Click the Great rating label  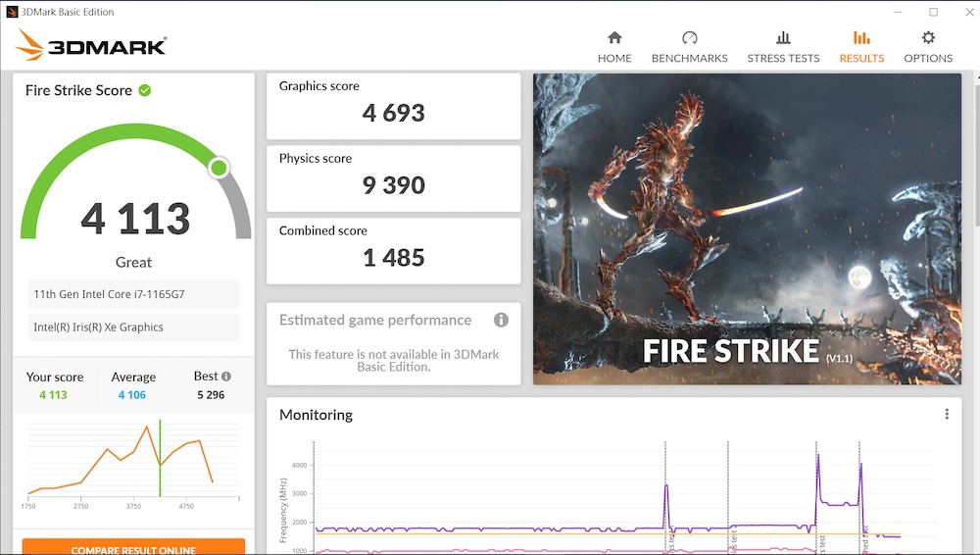133,262
